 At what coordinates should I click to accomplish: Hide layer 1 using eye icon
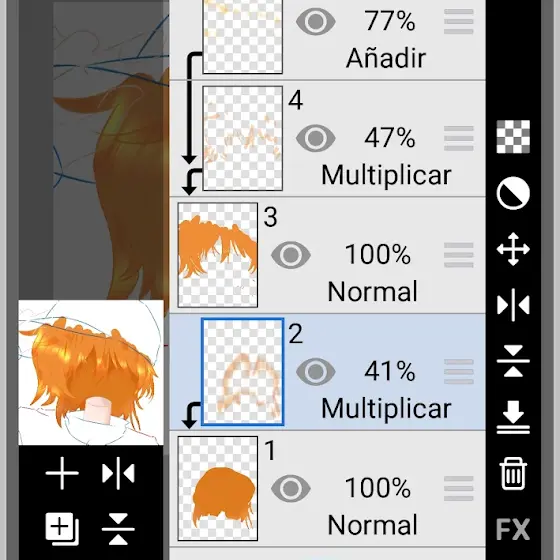[291, 488]
